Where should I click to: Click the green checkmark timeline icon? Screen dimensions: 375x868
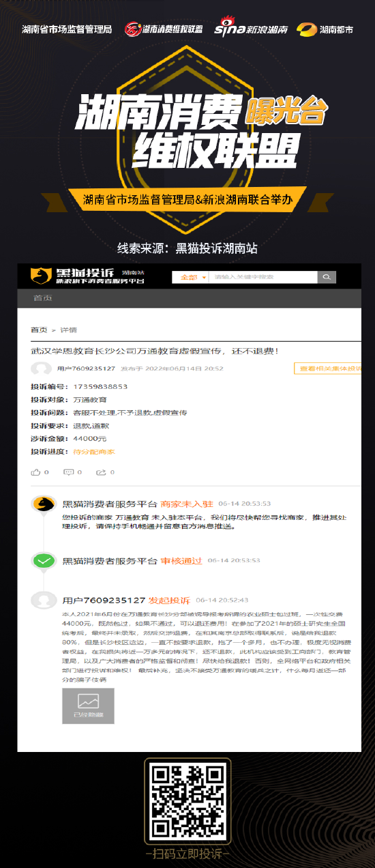[44, 561]
